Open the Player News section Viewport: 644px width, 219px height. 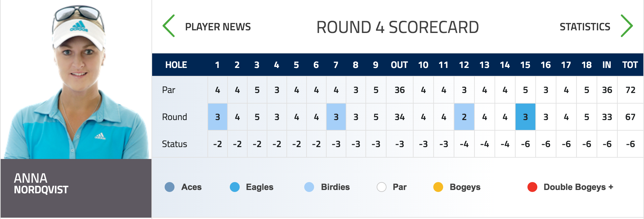(218, 27)
